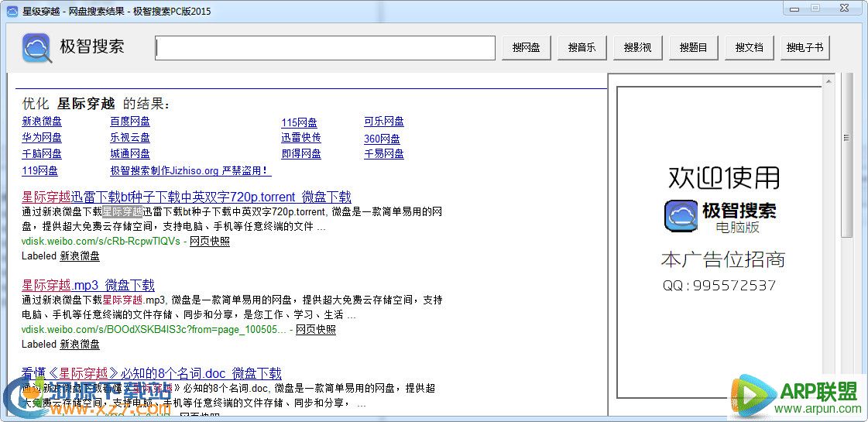Focus the search text input box
This screenshot has height=422, width=868.
click(x=325, y=48)
